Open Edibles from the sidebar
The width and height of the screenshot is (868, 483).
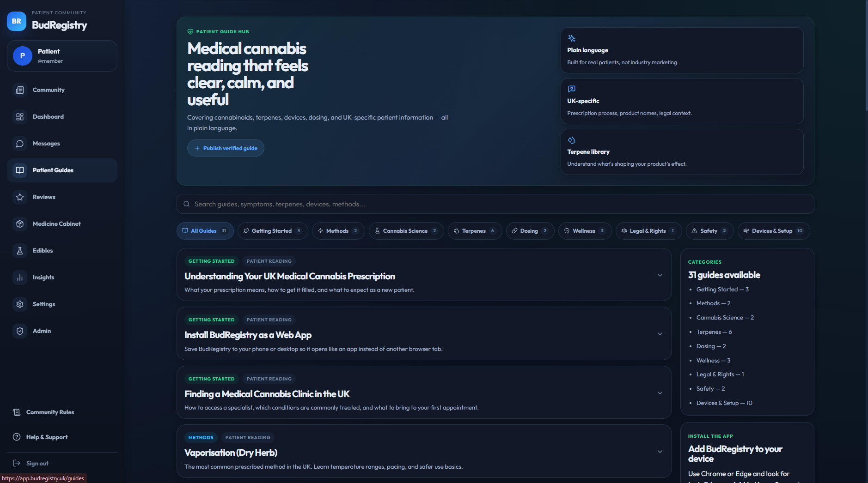tap(62, 251)
